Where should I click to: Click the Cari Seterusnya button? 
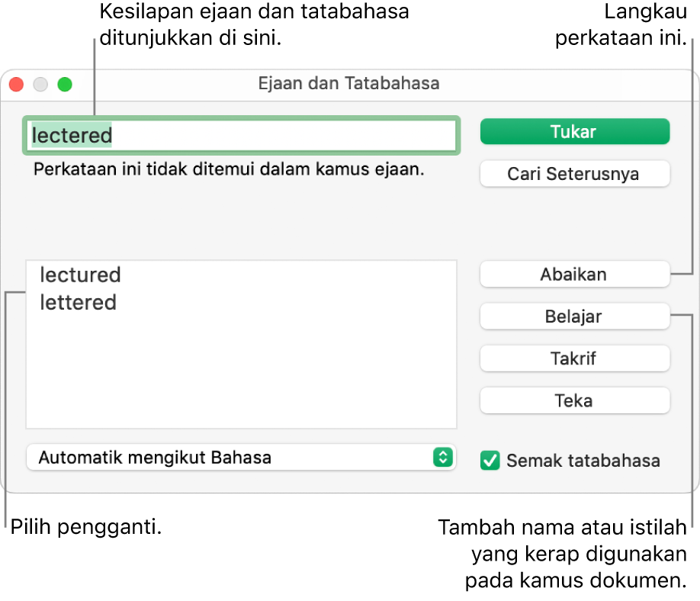[x=574, y=174]
